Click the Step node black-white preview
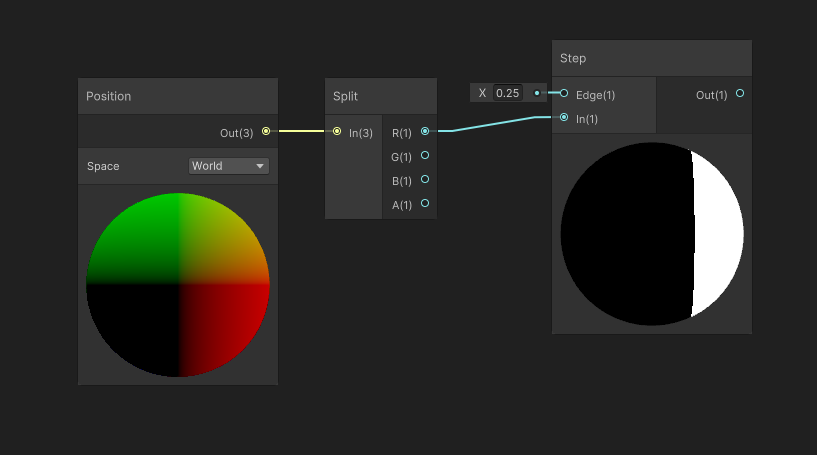 click(x=652, y=234)
